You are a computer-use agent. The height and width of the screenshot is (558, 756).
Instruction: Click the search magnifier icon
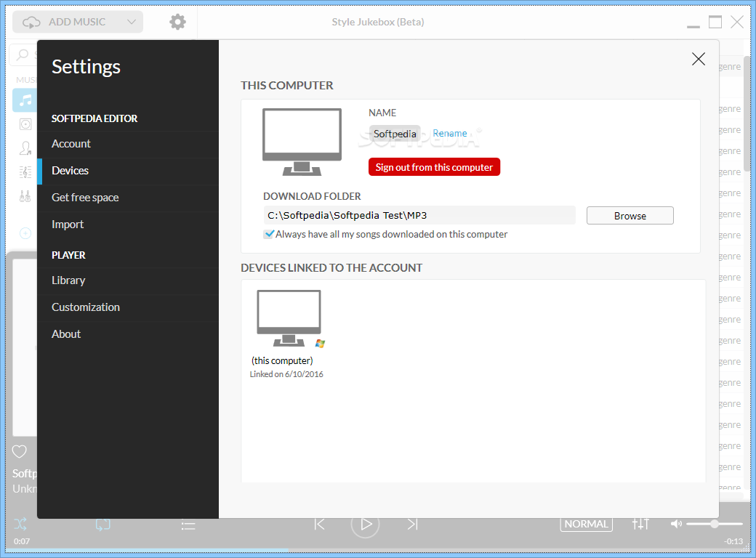(x=23, y=54)
